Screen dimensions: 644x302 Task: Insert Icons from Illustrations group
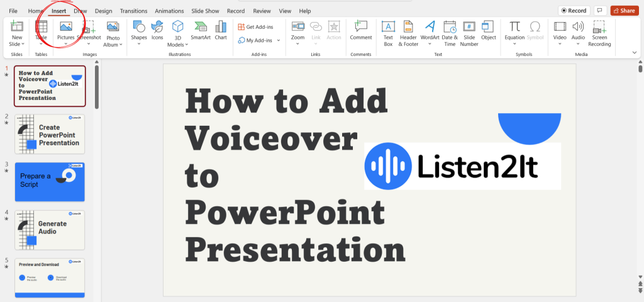[157, 31]
